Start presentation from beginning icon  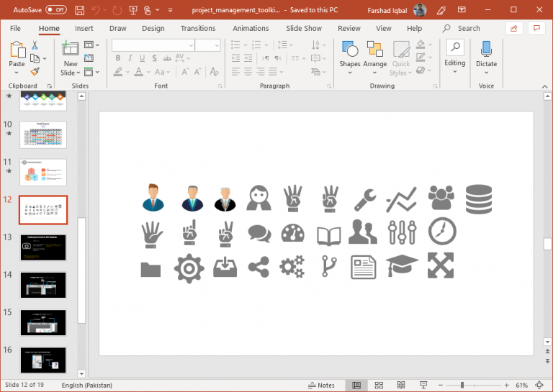[x=133, y=10]
